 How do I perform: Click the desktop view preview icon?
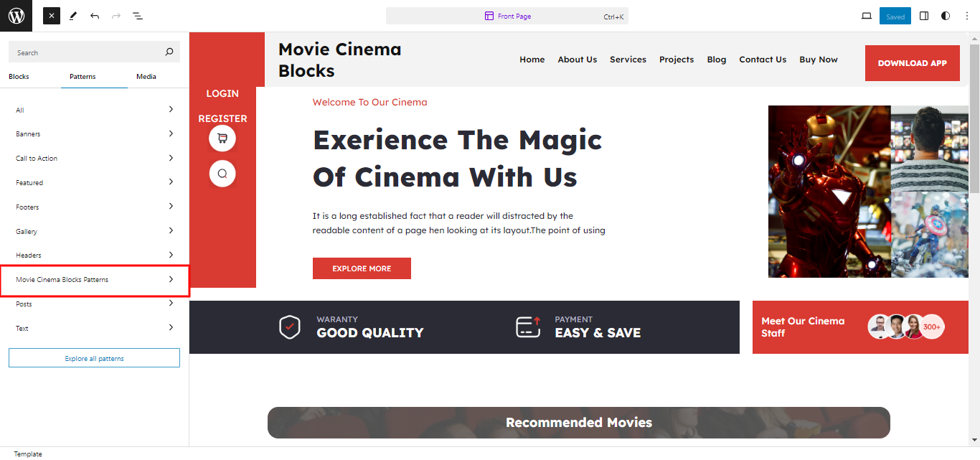pyautogui.click(x=867, y=16)
